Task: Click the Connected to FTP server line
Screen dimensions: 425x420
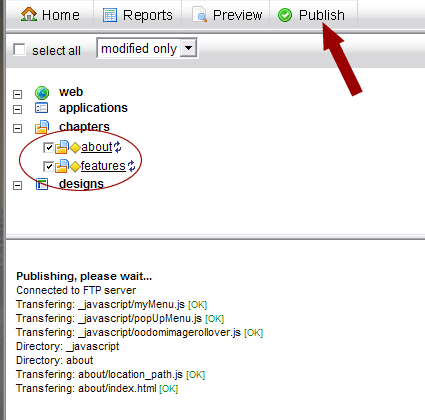Action: [x=76, y=290]
